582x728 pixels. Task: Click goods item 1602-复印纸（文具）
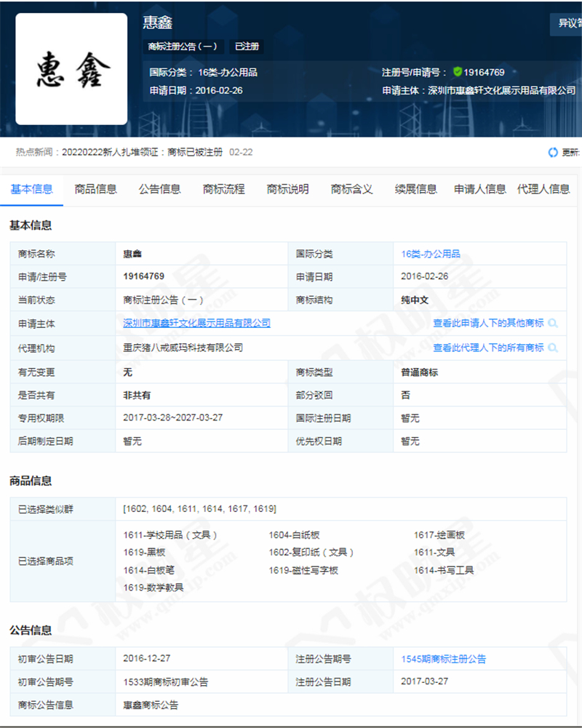(311, 552)
